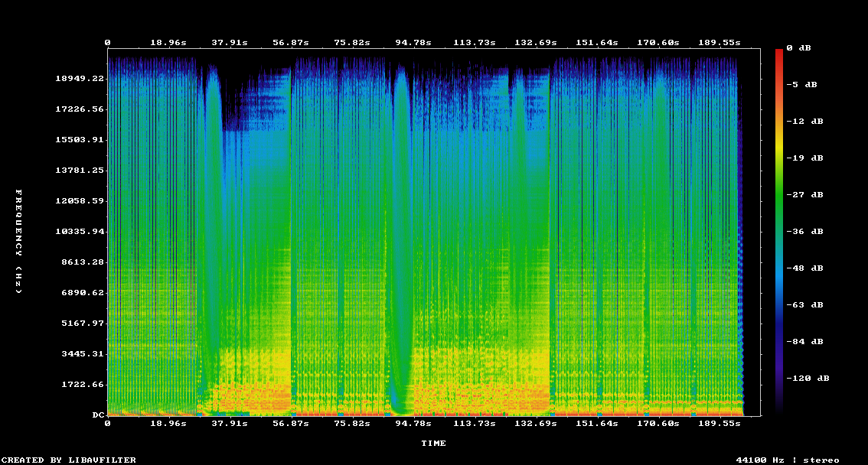The image size is (868, 465).
Task: Click 56.87s marker on top time axis
Action: pos(291,43)
